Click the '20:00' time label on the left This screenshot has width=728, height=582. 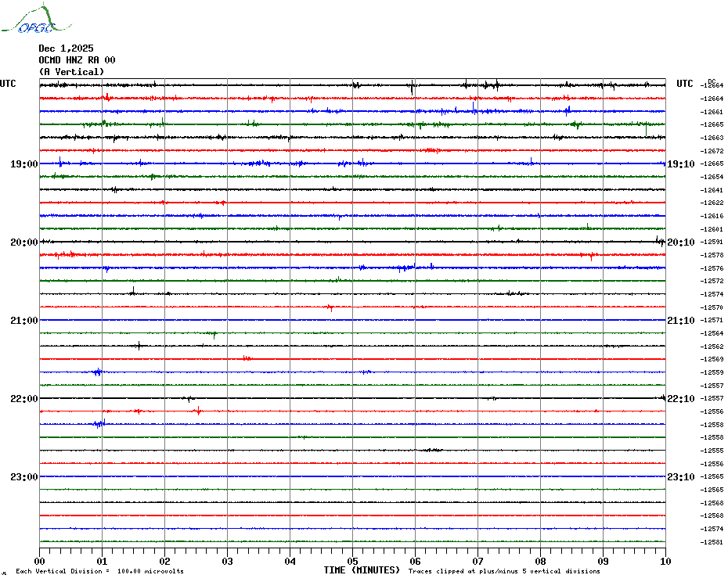[24, 242]
